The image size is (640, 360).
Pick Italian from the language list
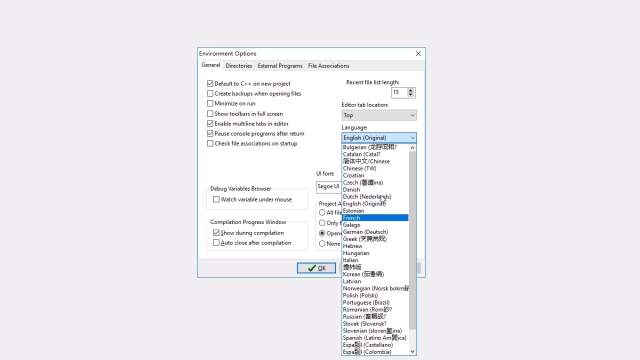tap(375, 260)
